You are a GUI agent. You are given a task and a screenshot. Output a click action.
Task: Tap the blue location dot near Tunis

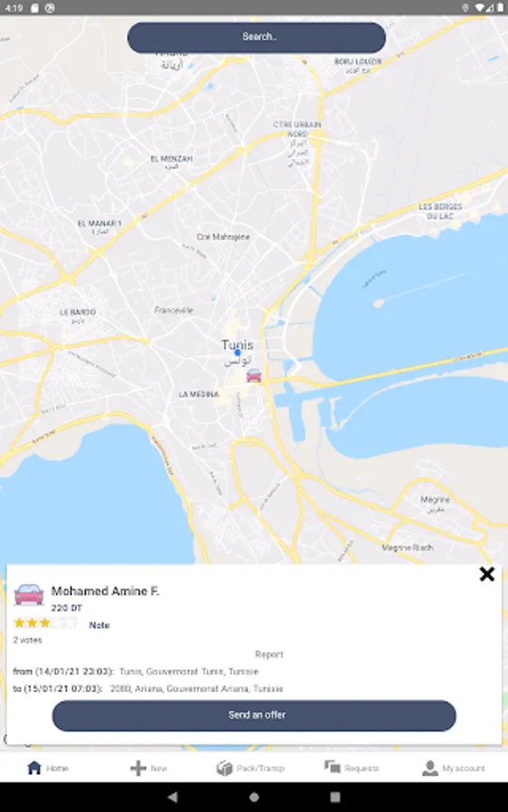click(x=237, y=353)
